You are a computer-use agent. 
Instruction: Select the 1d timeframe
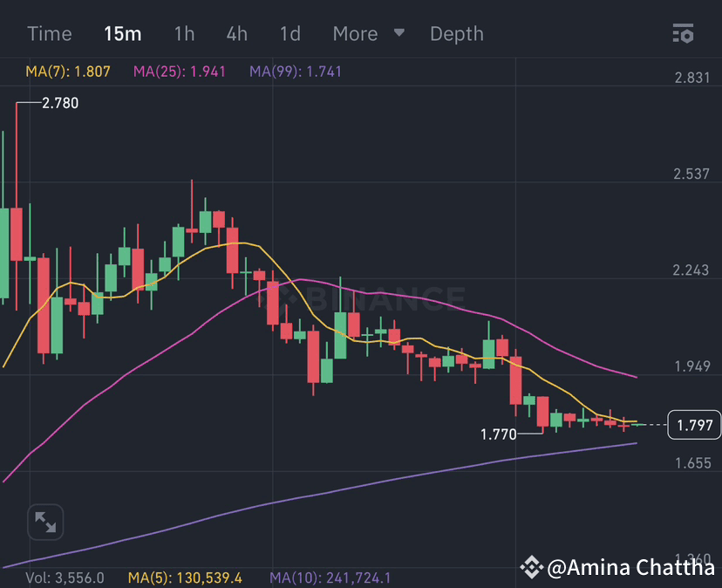pyautogui.click(x=289, y=33)
